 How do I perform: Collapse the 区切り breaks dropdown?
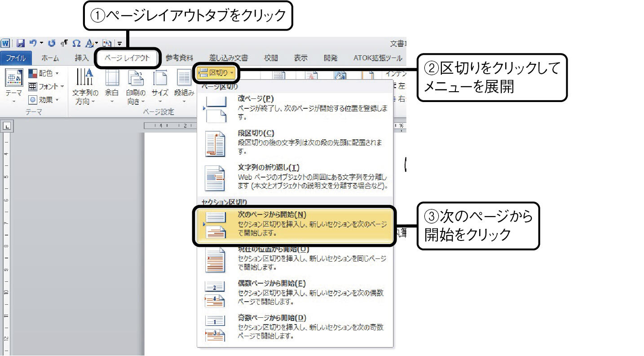pyautogui.click(x=216, y=73)
